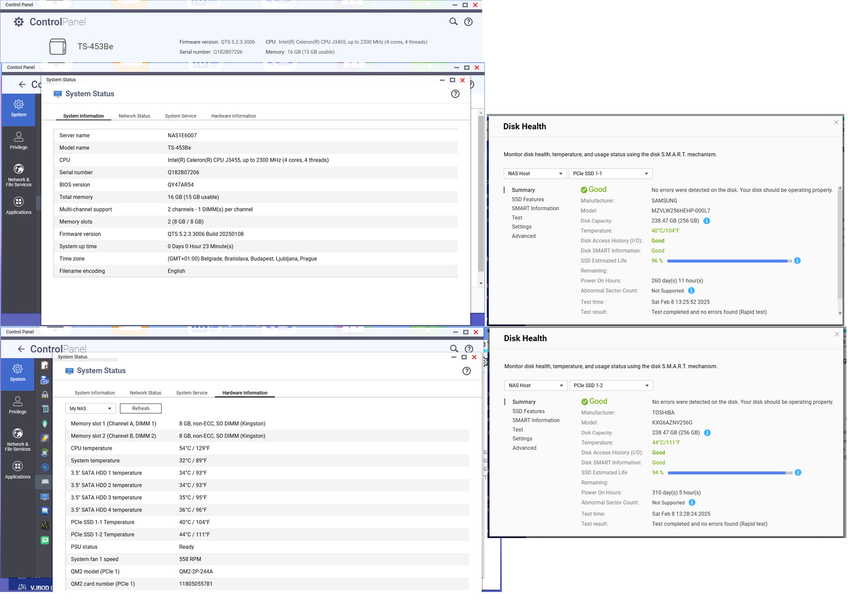Viewport: 848px width, 616px height.
Task: Switch to Network Status tab in the window with the Refresh button
Action: [146, 393]
